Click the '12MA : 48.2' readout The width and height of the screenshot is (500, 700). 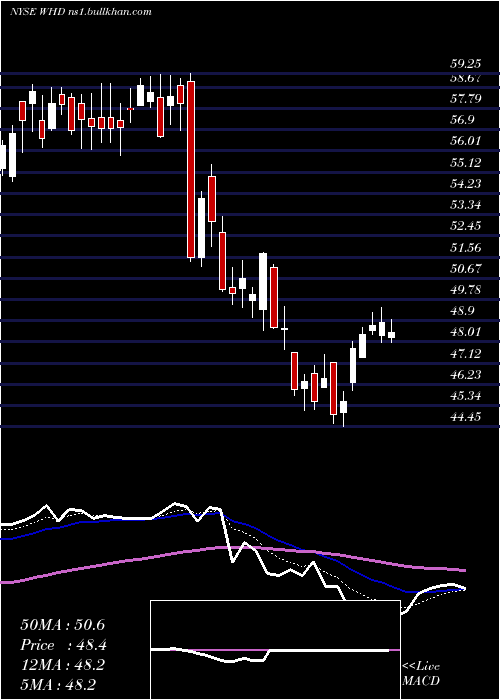[62, 665]
